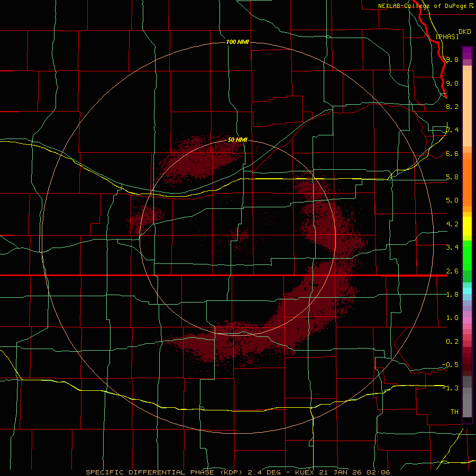Click the -1.3 scale value
476x476 pixels.
click(x=450, y=388)
